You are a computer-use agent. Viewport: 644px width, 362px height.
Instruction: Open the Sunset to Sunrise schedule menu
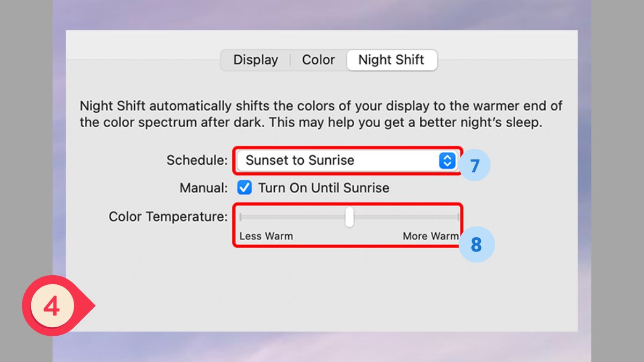347,160
